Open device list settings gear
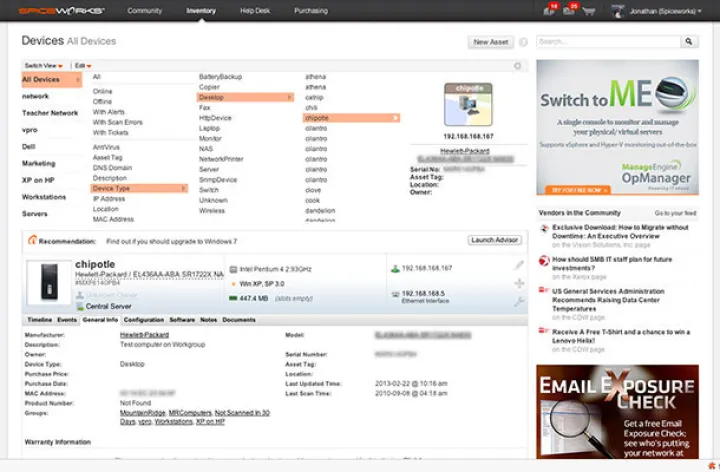Screen dimensions: 720x472 tap(517, 66)
